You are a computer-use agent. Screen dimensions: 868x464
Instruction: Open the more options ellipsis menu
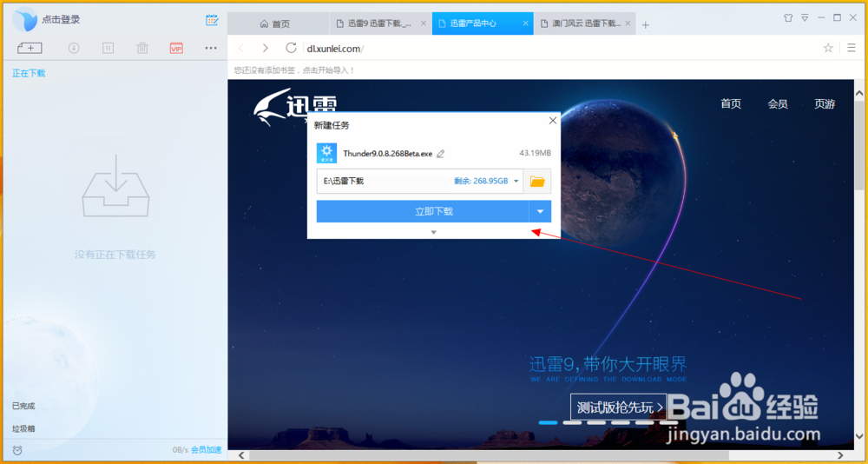coord(211,49)
